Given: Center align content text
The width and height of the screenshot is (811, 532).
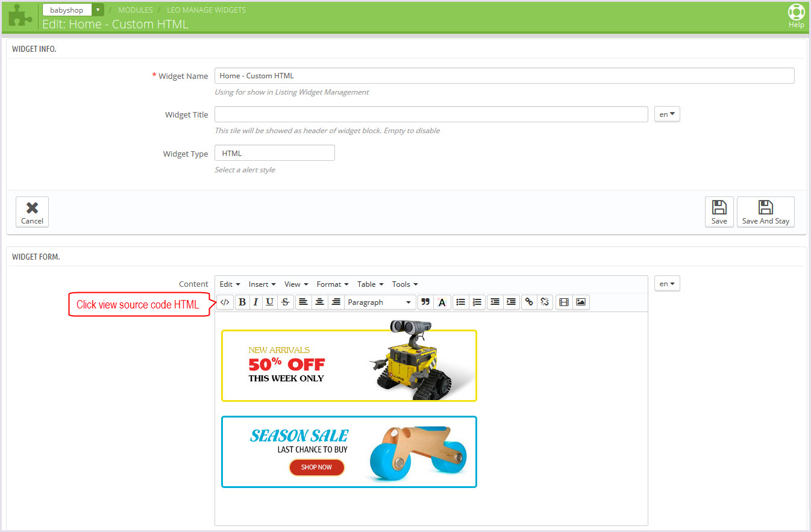Looking at the screenshot, I should click(x=319, y=302).
